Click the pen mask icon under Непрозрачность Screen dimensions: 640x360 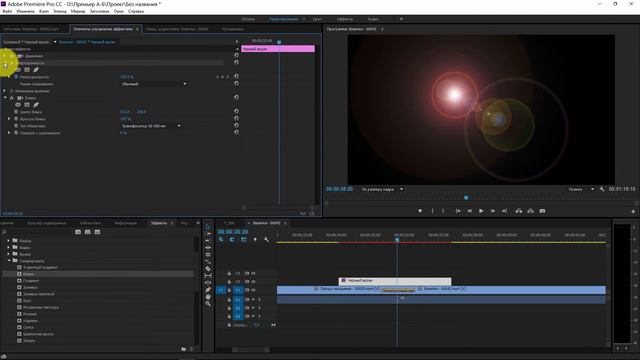pyautogui.click(x=36, y=70)
